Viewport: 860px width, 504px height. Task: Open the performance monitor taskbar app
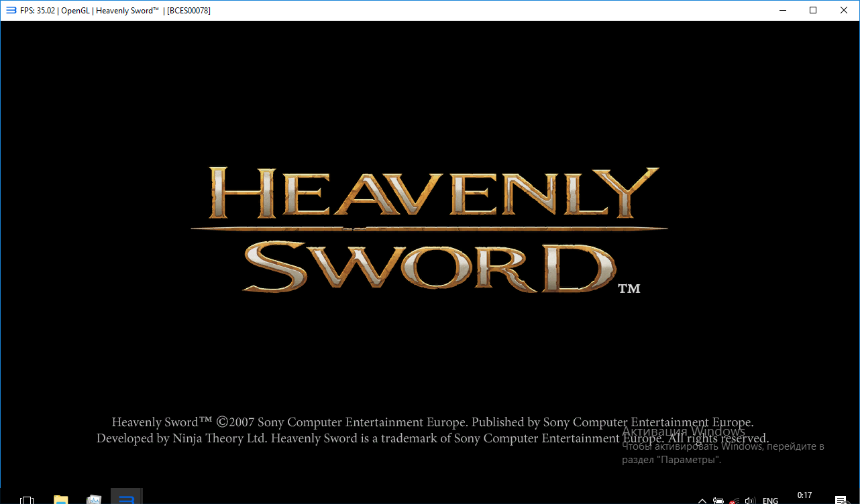tap(94, 499)
